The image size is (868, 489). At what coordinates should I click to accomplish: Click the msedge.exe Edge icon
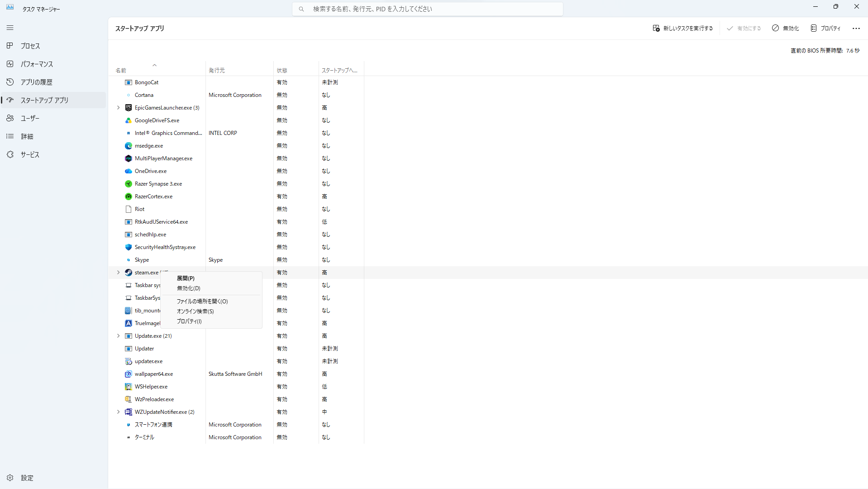coord(129,146)
